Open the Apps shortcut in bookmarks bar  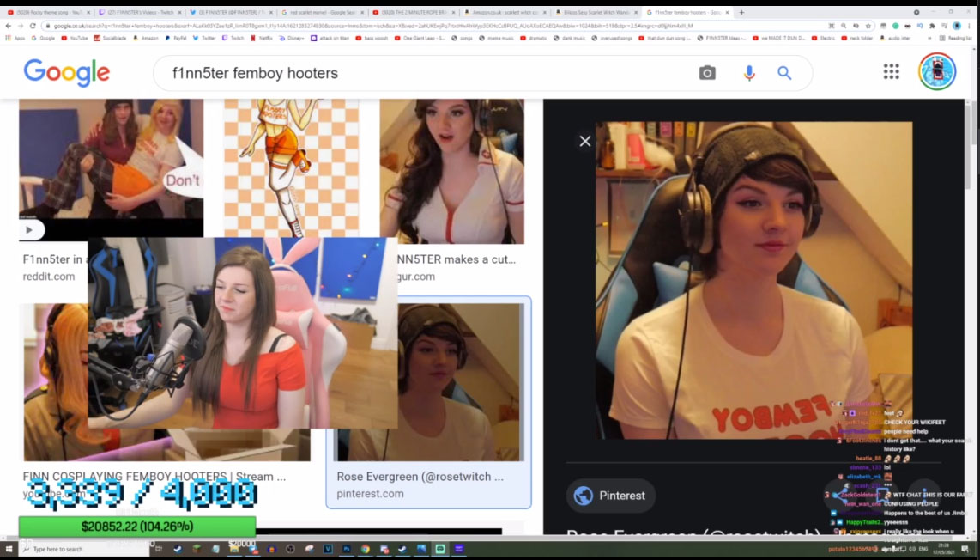point(16,38)
